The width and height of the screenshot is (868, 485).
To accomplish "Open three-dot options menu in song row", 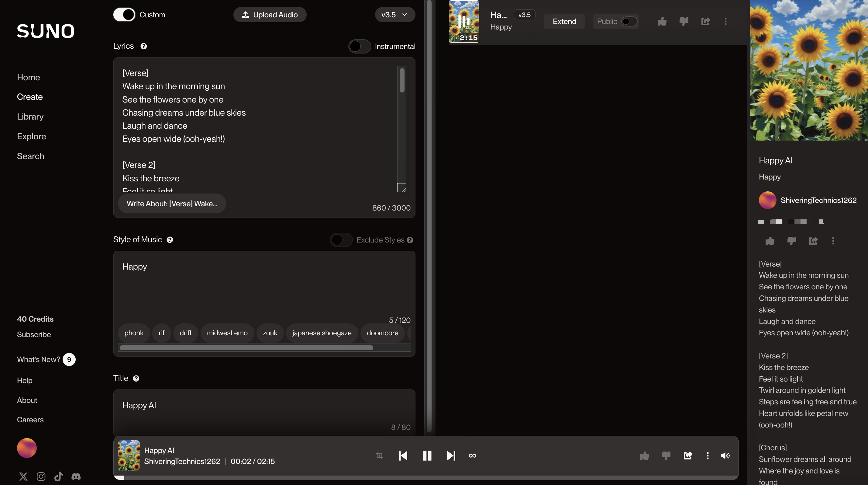I will [x=725, y=22].
